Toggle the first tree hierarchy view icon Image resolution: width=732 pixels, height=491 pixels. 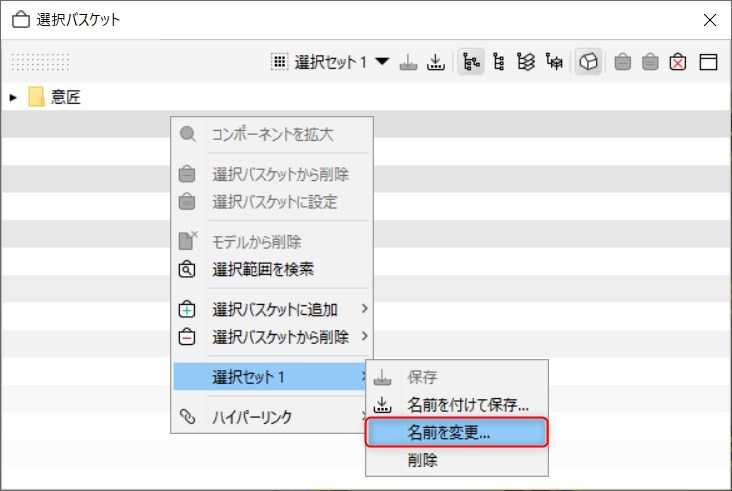click(471, 62)
